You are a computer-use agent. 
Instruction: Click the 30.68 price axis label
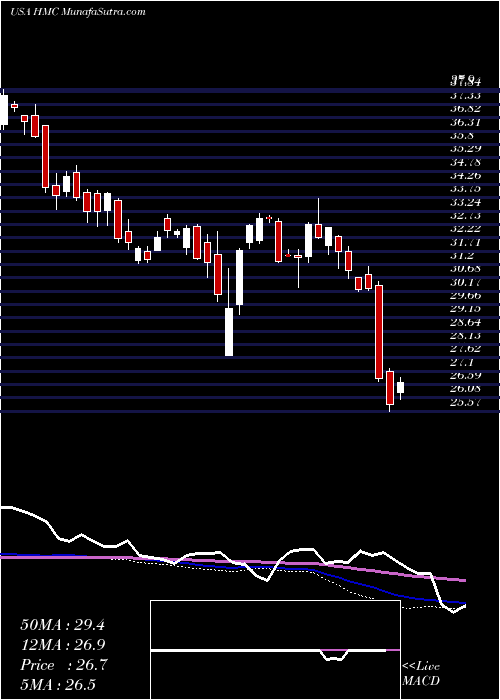pos(465,269)
